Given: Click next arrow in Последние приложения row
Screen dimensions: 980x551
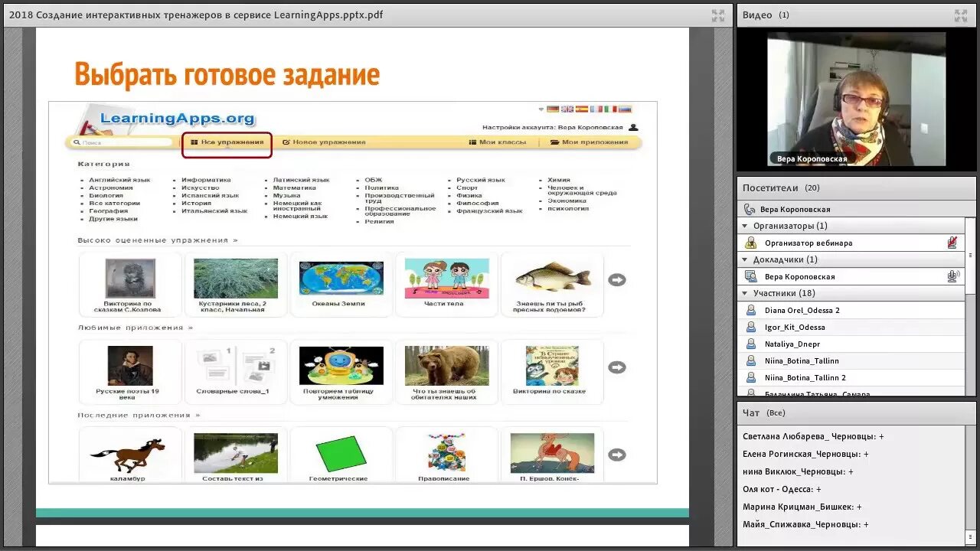Looking at the screenshot, I should coord(617,455).
